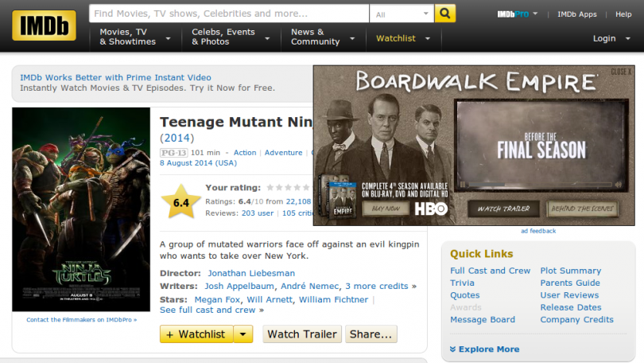Image resolution: width=644 pixels, height=363 pixels.
Task: Open the 22,108 ratings link
Action: (299, 201)
